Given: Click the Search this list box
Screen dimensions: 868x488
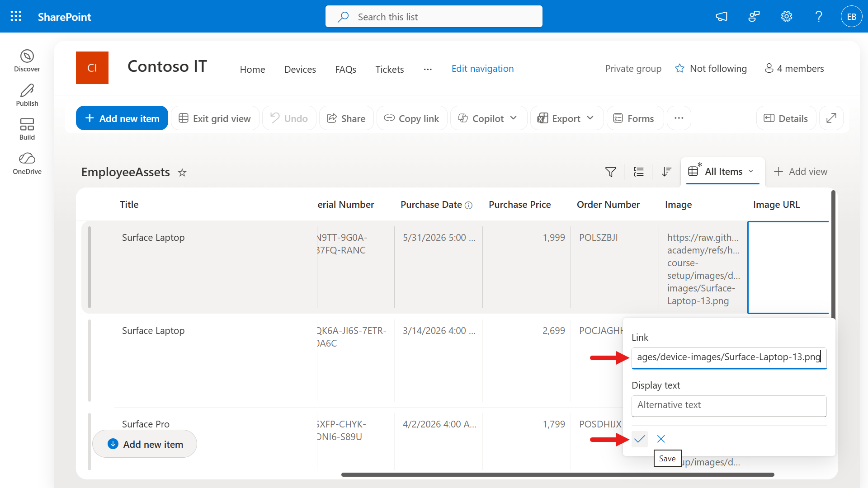Looking at the screenshot, I should [x=434, y=17].
